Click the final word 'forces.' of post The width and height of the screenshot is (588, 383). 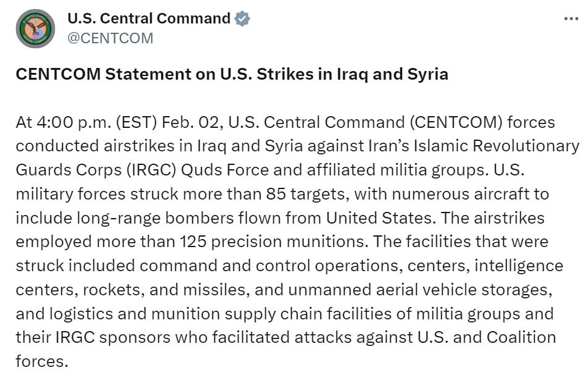[41, 361]
